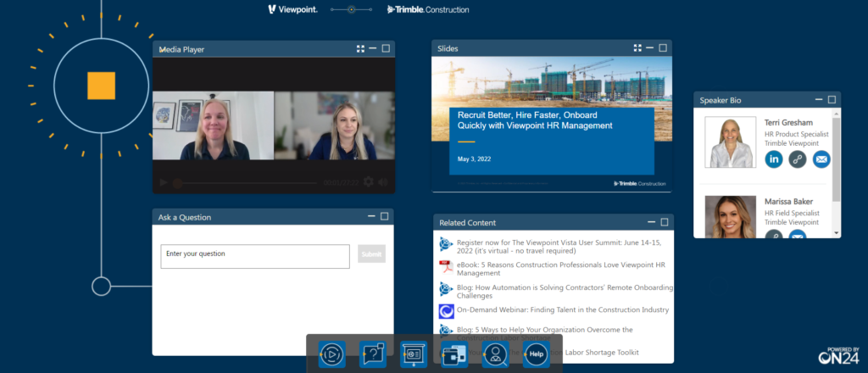
Task: Click the Viewpoint logo in header
Action: point(292,9)
